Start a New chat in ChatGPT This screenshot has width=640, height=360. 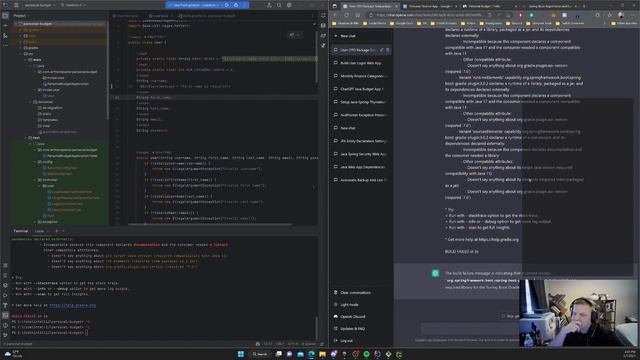click(361, 36)
